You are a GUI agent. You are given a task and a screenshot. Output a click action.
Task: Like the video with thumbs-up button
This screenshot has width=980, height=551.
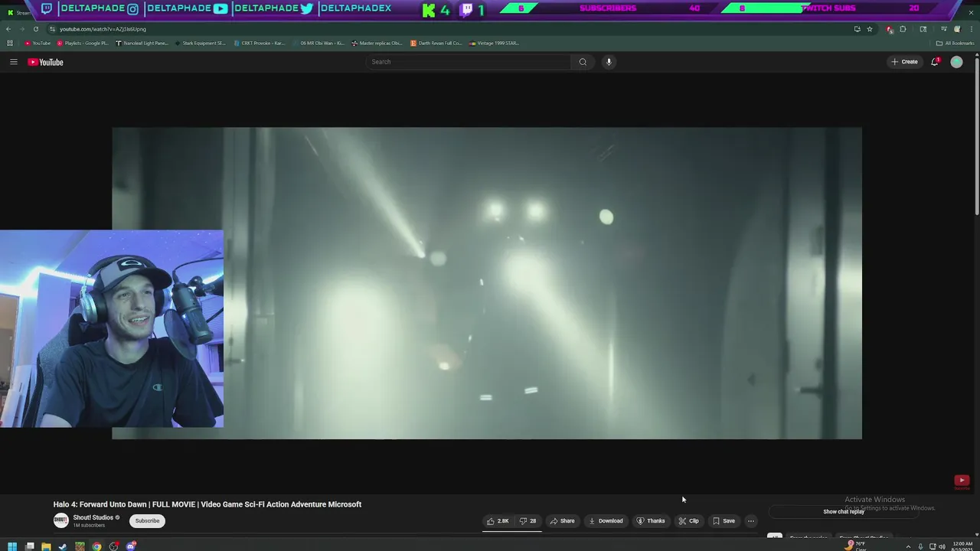(x=497, y=521)
